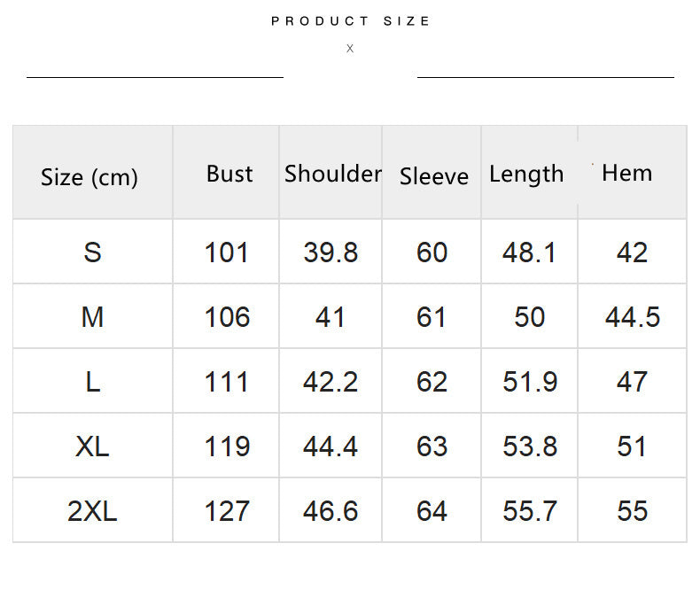Viewport: 700px width, 590px height.
Task: Click the PRODUCT SIZE heading
Action: pos(351,21)
